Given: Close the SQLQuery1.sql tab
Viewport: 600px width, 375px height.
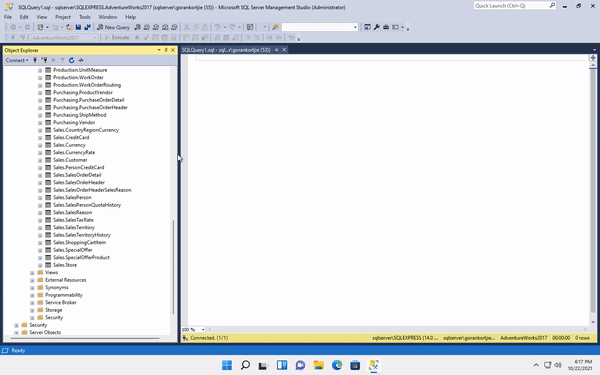Looking at the screenshot, I should pyautogui.click(x=284, y=50).
